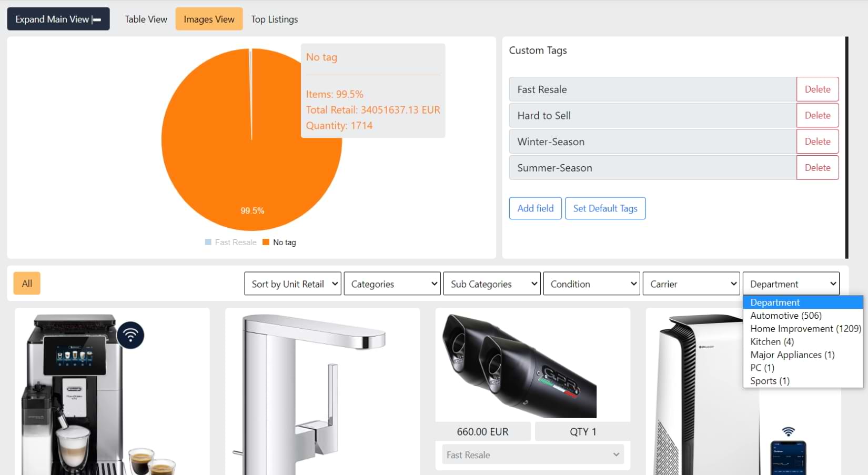Image resolution: width=868 pixels, height=475 pixels.
Task: Delete the Winter-Season tag
Action: tap(817, 142)
